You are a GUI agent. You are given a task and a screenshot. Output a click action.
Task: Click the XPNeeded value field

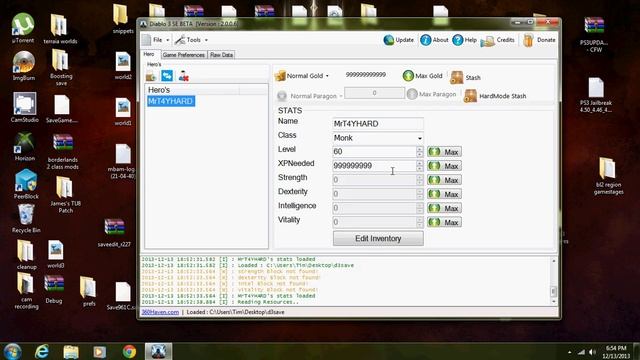pos(374,166)
